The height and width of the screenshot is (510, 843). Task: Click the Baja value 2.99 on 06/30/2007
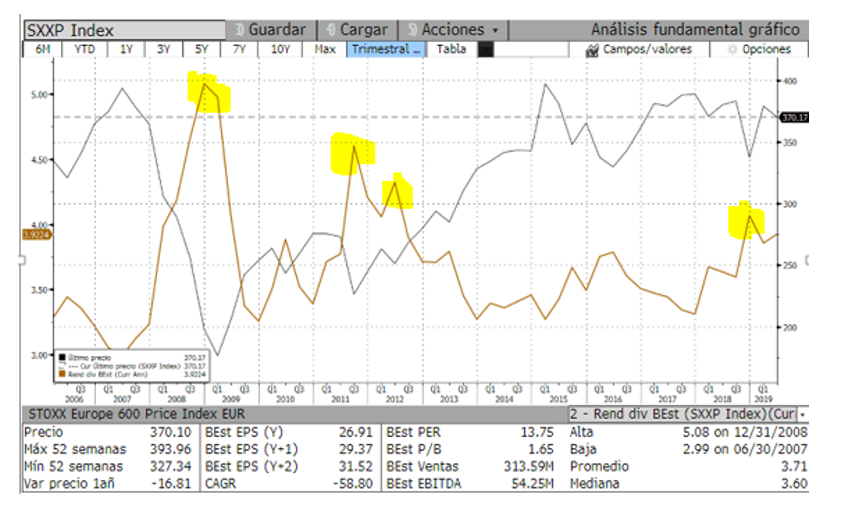coord(745,449)
